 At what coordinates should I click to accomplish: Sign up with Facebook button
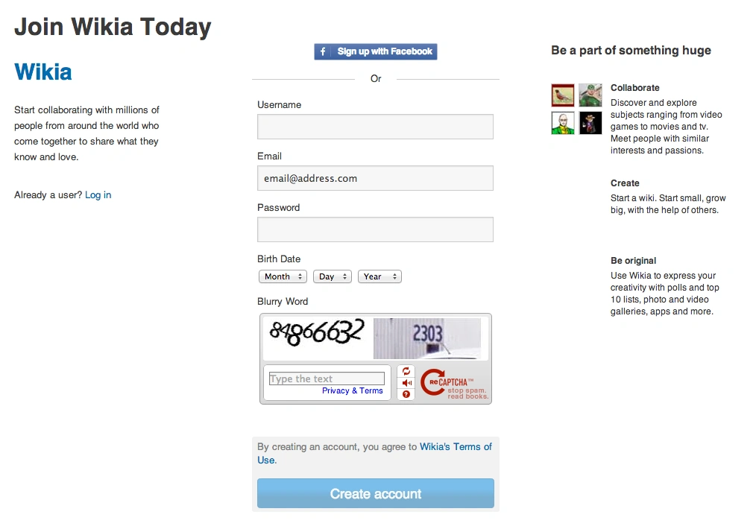coord(376,51)
